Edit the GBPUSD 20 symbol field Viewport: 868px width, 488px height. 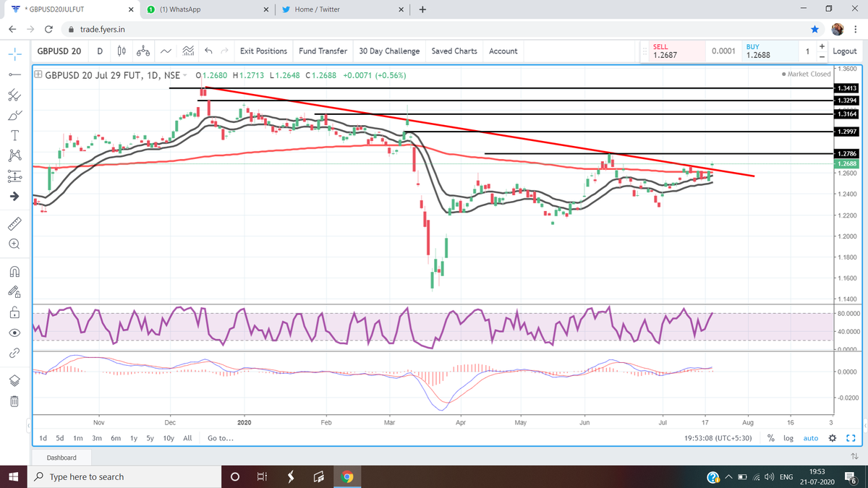point(59,51)
